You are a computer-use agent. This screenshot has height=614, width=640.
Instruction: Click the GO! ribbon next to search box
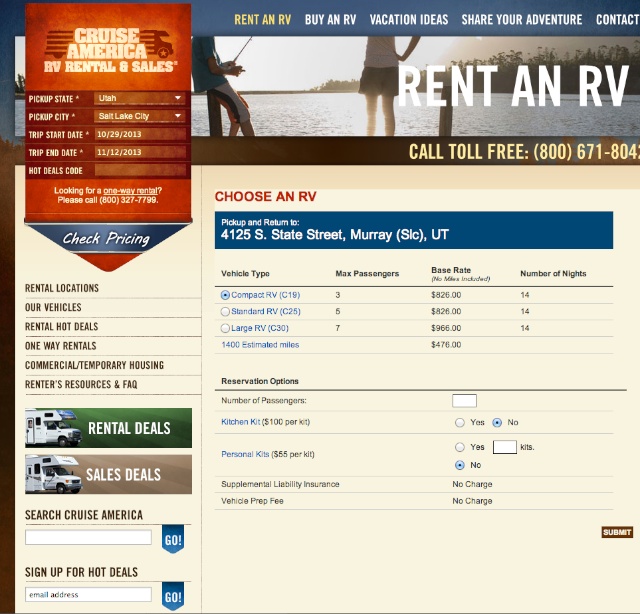click(173, 539)
